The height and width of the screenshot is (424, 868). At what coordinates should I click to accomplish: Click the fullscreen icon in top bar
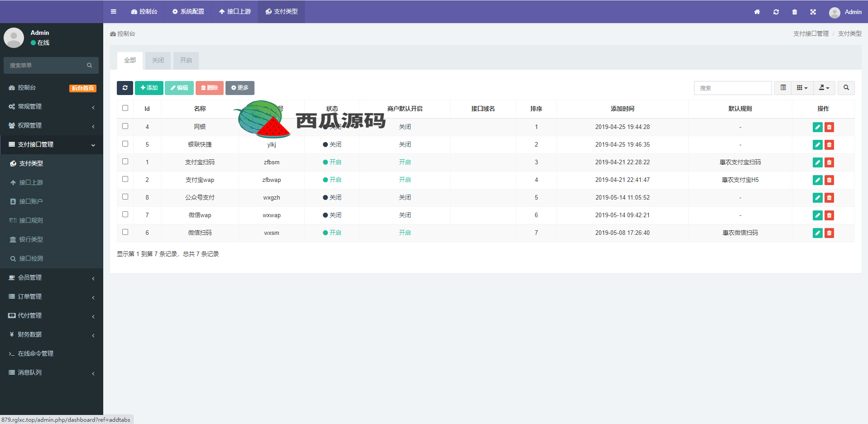tap(813, 12)
